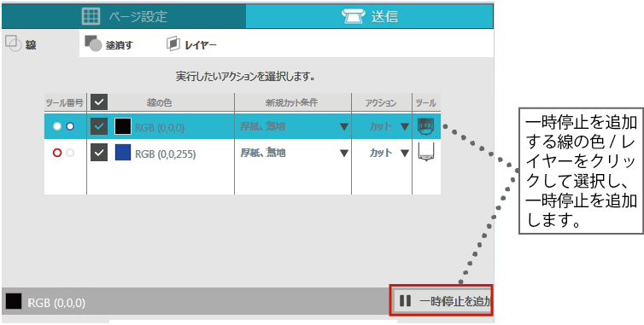Uncheck the RGB (0,0,255) line checkbox
Screen dimensions: 644x325
coord(99,153)
